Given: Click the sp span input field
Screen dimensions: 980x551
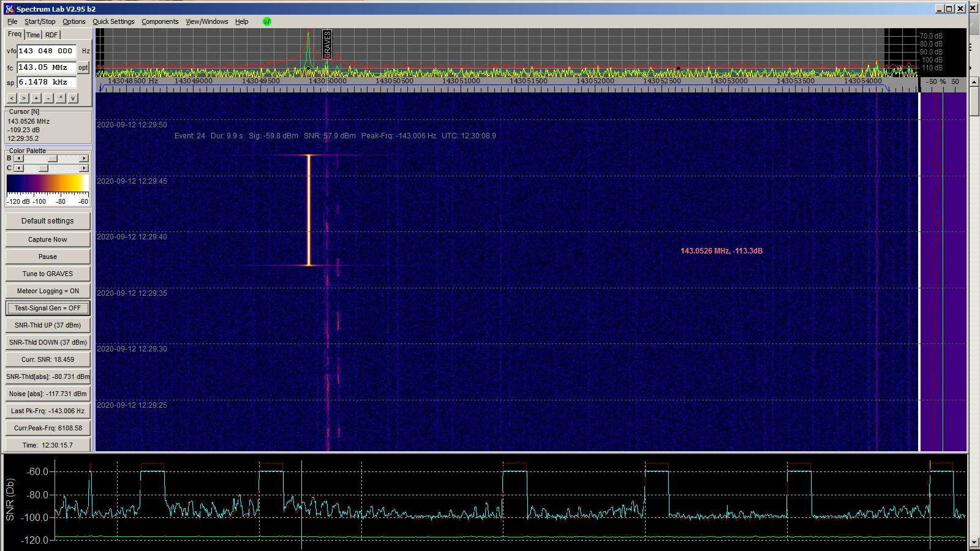Looking at the screenshot, I should [x=47, y=82].
